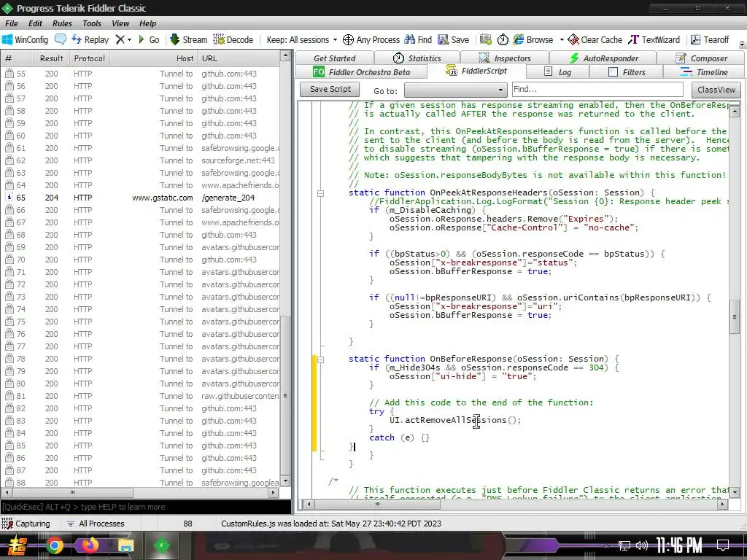Replay the selected sessions
Image resolution: width=747 pixels, height=560 pixels.
(90, 39)
